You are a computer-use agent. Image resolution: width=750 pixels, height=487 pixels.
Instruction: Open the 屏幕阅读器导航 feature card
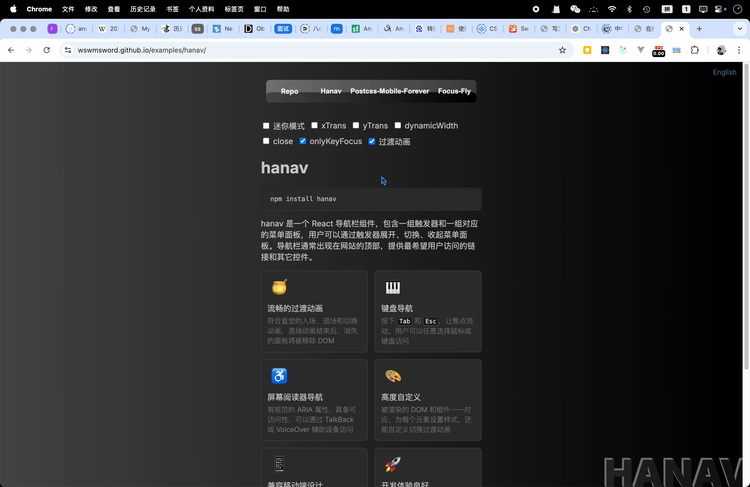pos(314,400)
